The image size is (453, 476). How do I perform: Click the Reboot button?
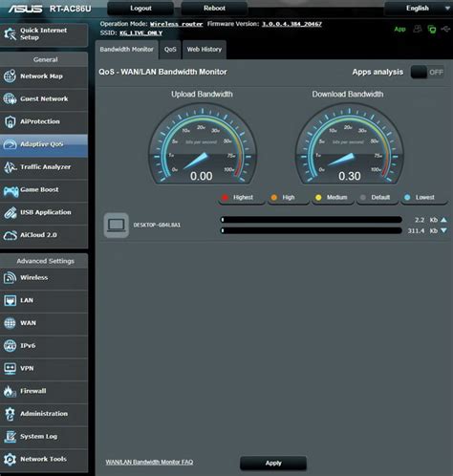[214, 9]
